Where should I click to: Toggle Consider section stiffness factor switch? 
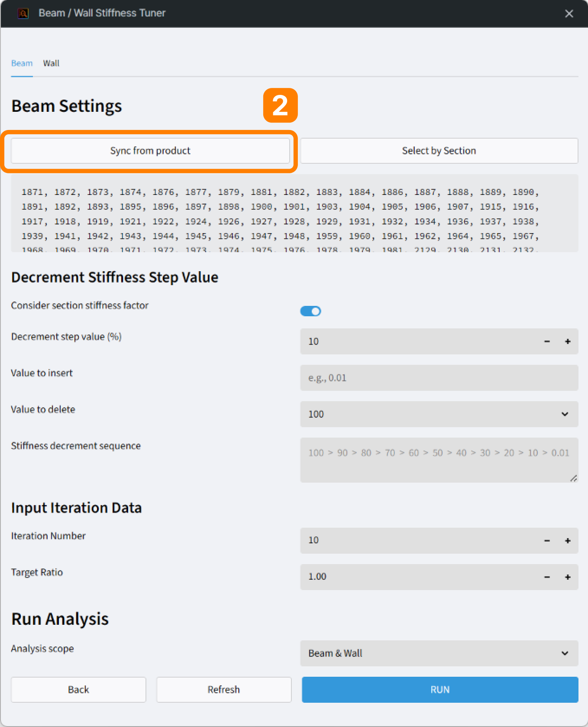pos(310,311)
